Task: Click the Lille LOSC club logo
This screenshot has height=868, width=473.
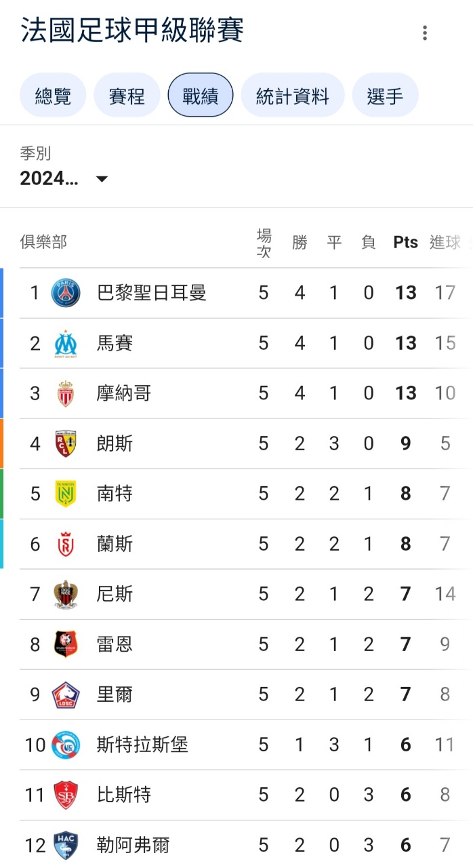Action: click(66, 694)
